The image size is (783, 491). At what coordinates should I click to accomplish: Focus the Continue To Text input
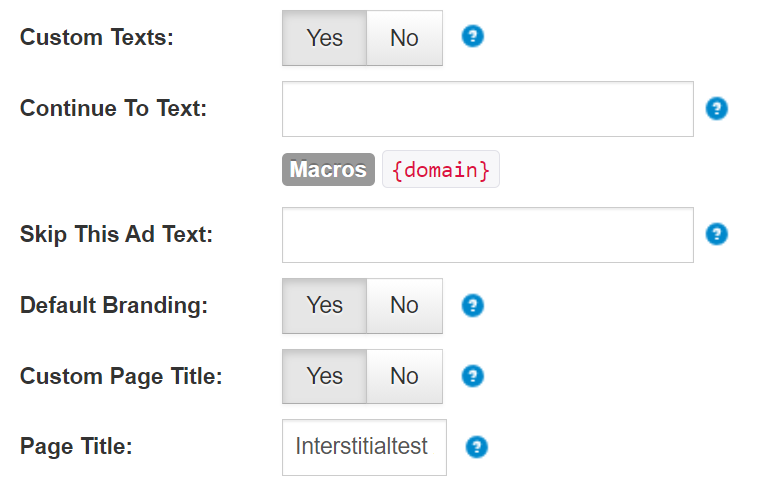(x=487, y=109)
